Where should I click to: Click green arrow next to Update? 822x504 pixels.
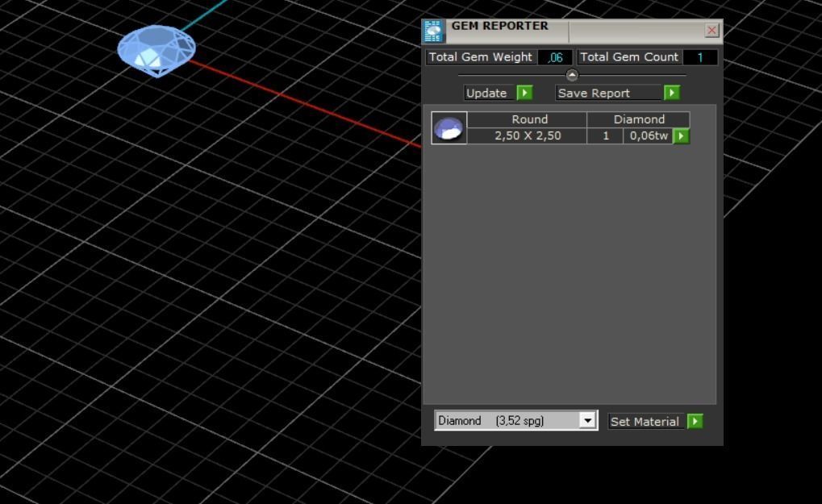525,93
